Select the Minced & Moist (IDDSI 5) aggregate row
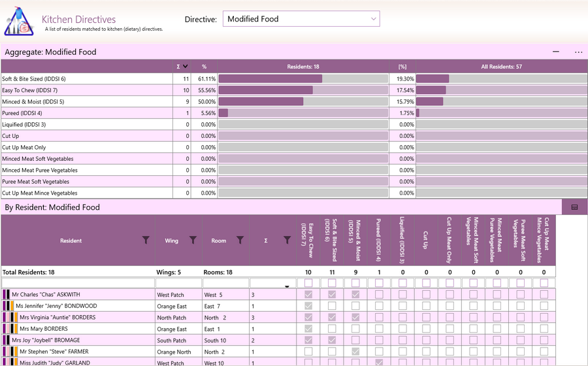588x366 pixels. [294, 101]
